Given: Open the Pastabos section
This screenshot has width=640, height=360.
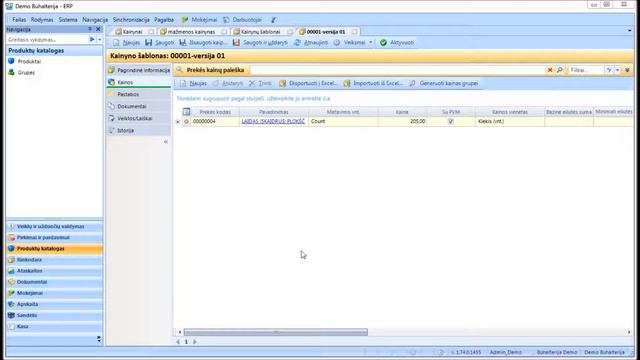Looking at the screenshot, I should (x=139, y=94).
